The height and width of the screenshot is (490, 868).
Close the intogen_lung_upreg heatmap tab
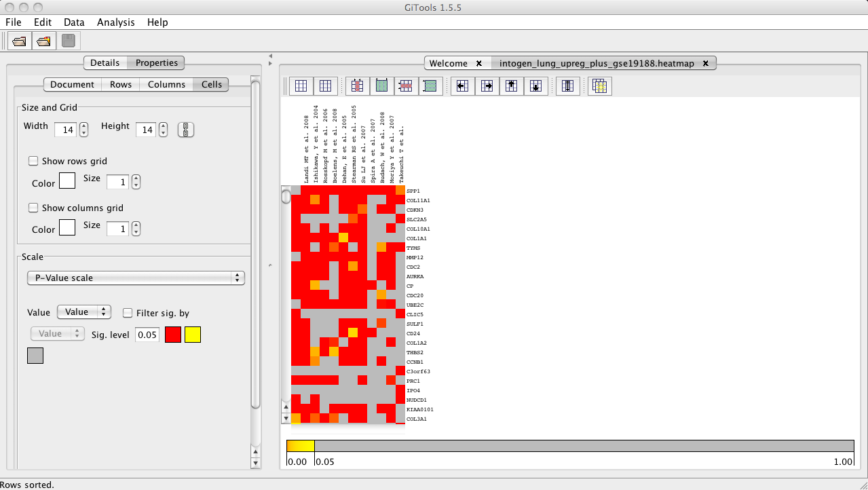point(705,63)
